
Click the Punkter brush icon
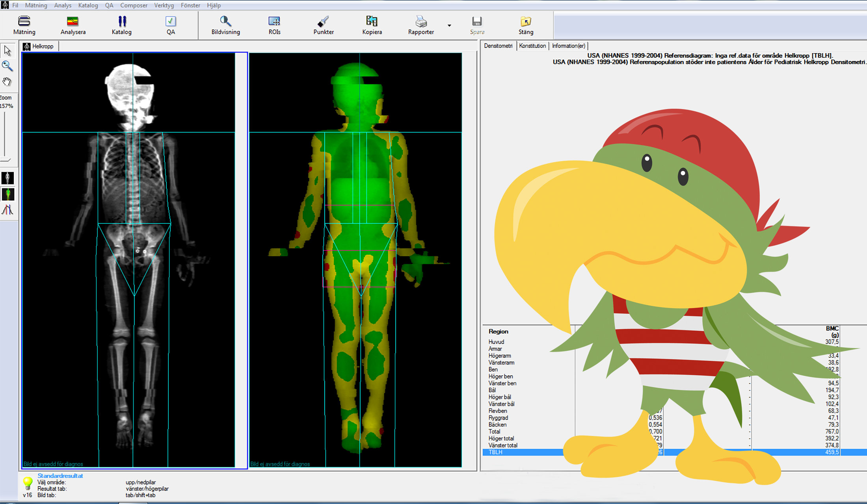323,21
